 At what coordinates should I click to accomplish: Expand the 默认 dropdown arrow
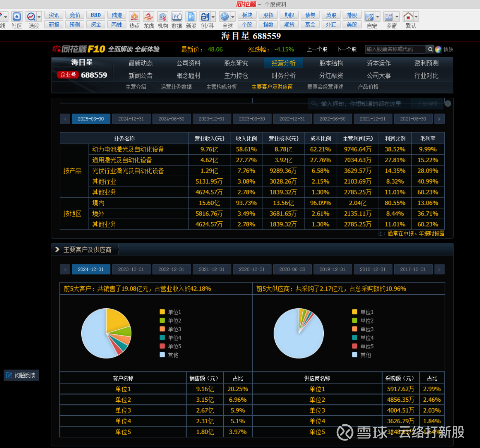pos(416,16)
